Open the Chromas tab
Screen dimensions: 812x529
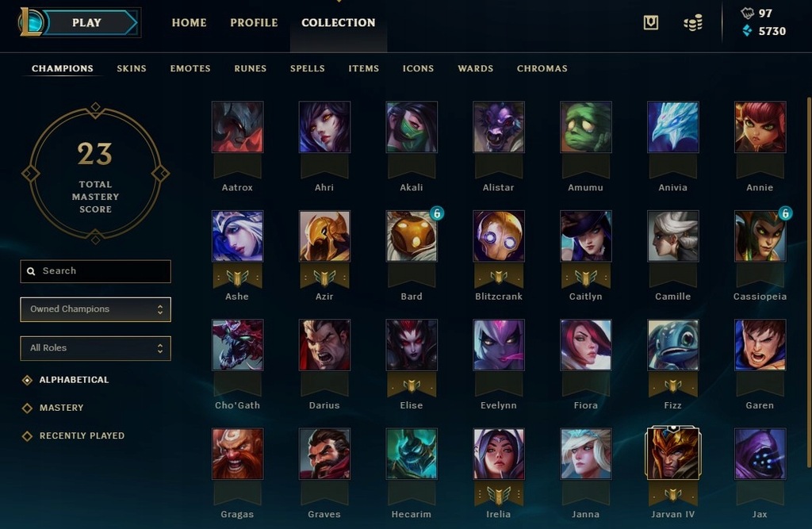(542, 68)
